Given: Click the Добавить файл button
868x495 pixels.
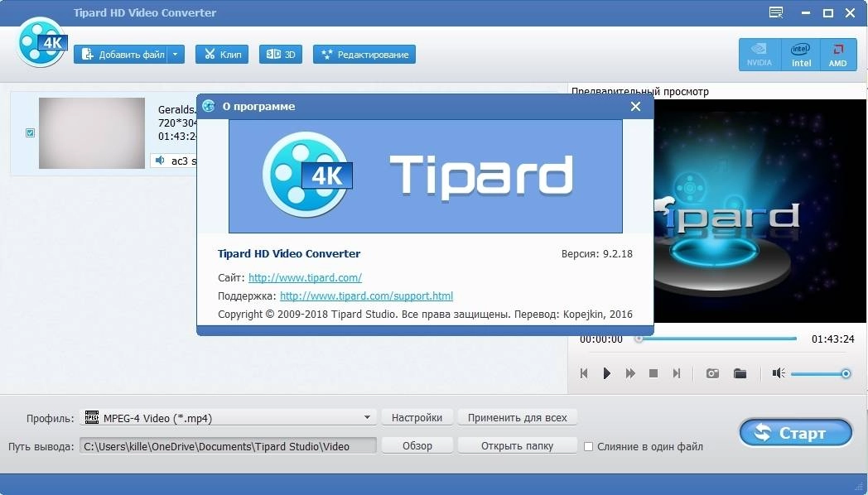Looking at the screenshot, I should pos(121,54).
